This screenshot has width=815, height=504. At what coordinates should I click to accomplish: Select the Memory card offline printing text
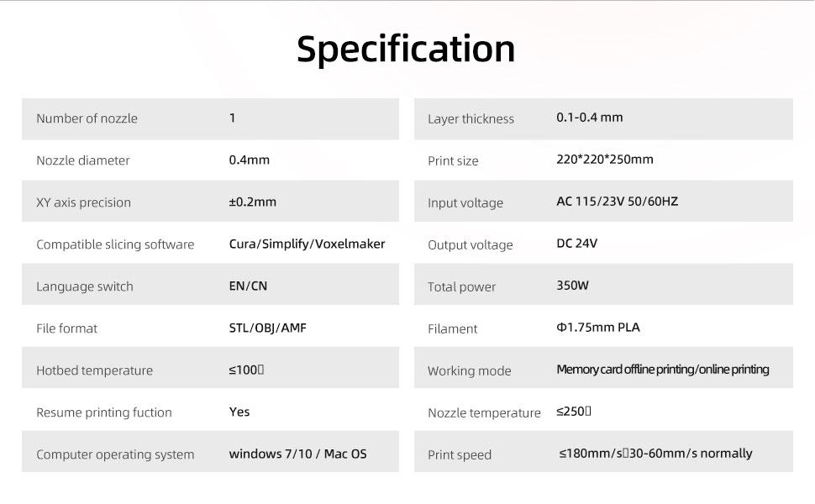(x=626, y=370)
